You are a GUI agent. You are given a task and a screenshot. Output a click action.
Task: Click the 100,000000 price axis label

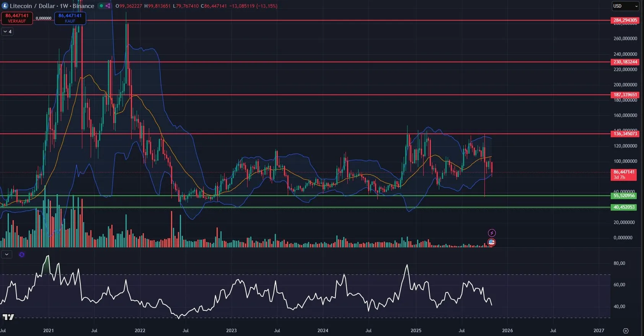[x=625, y=161]
